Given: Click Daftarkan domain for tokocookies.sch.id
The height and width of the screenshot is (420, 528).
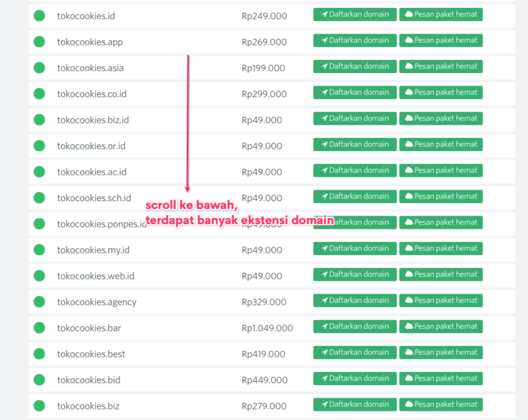Looking at the screenshot, I should [354, 196].
